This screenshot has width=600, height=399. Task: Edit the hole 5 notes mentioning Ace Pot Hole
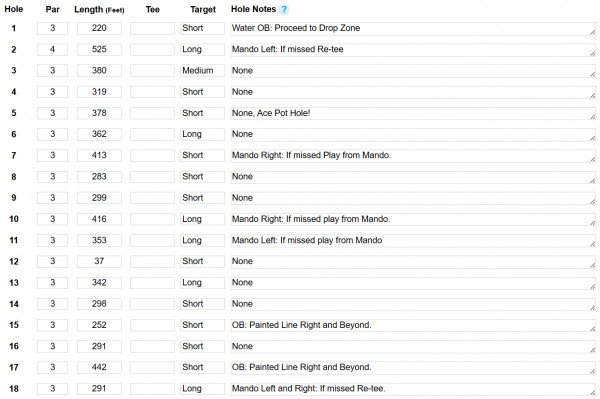tap(413, 114)
